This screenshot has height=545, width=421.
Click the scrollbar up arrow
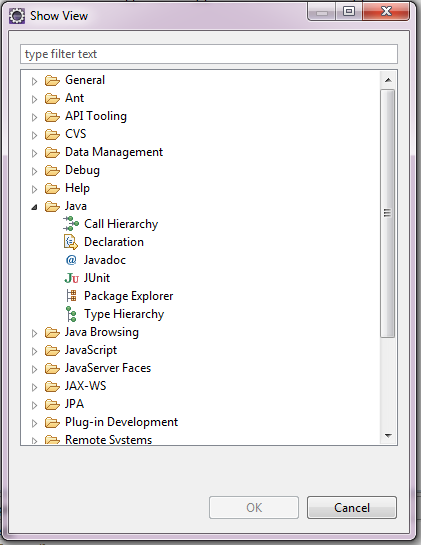[388, 80]
